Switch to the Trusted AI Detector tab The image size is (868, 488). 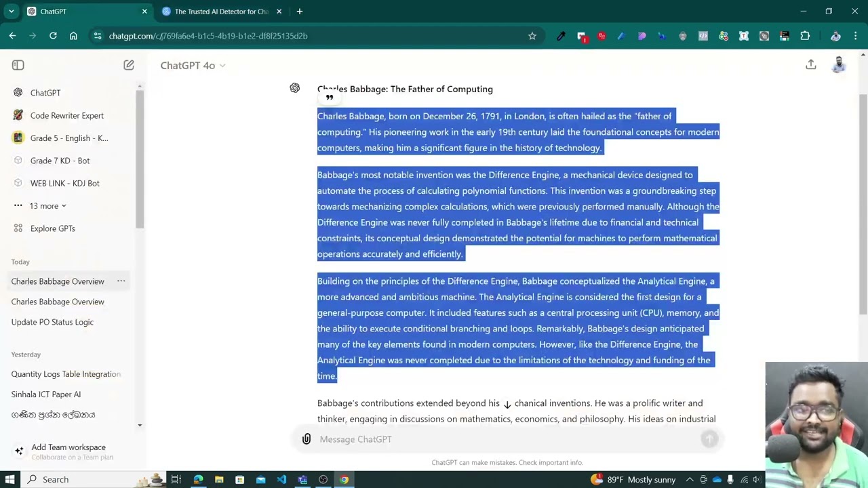click(220, 12)
